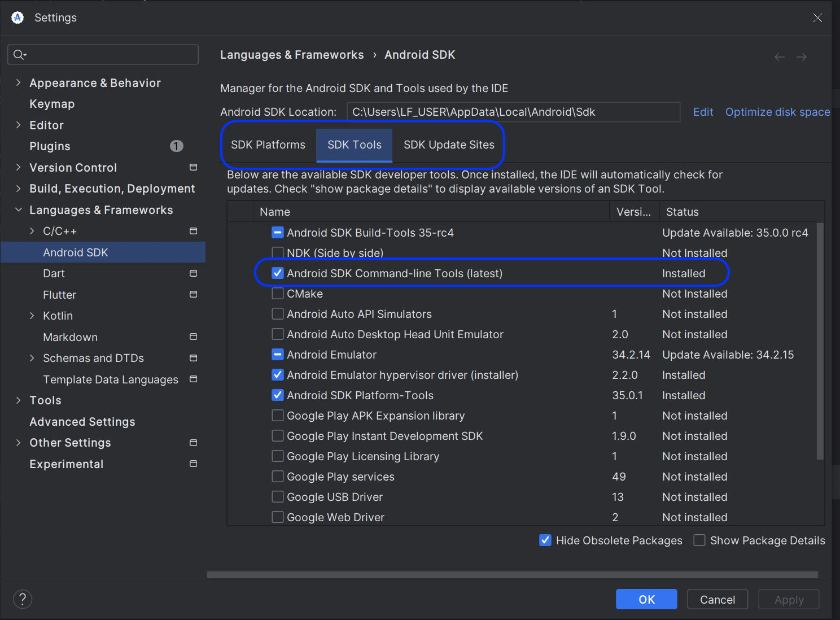
Task: Click project-level icon beside Experimental
Action: (x=193, y=464)
